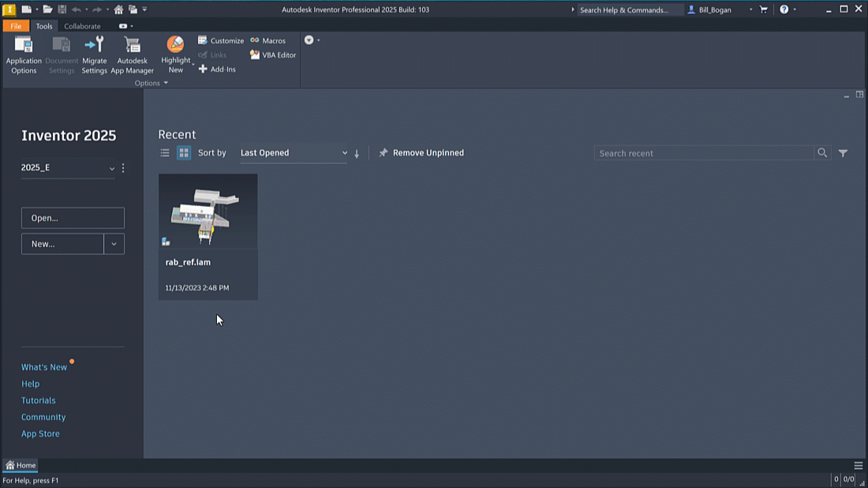Screen dimensions: 868x488
Task: Click the search magnifier in Recent
Action: pos(822,153)
